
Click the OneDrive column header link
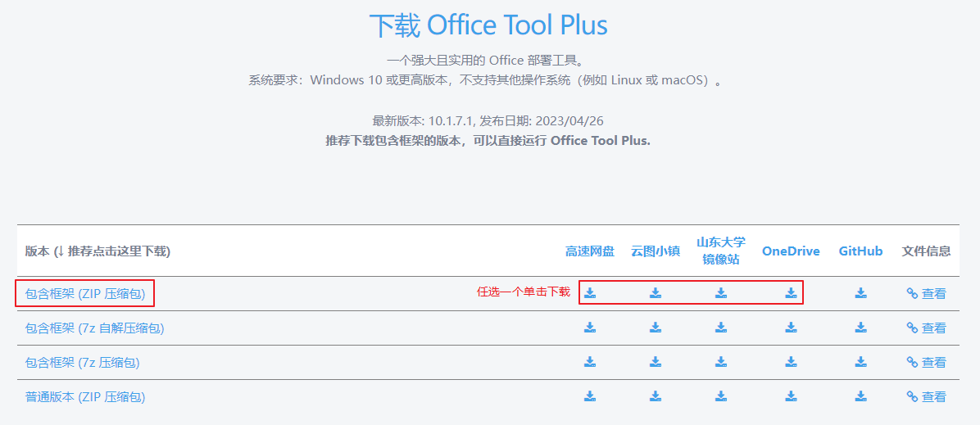tap(791, 251)
